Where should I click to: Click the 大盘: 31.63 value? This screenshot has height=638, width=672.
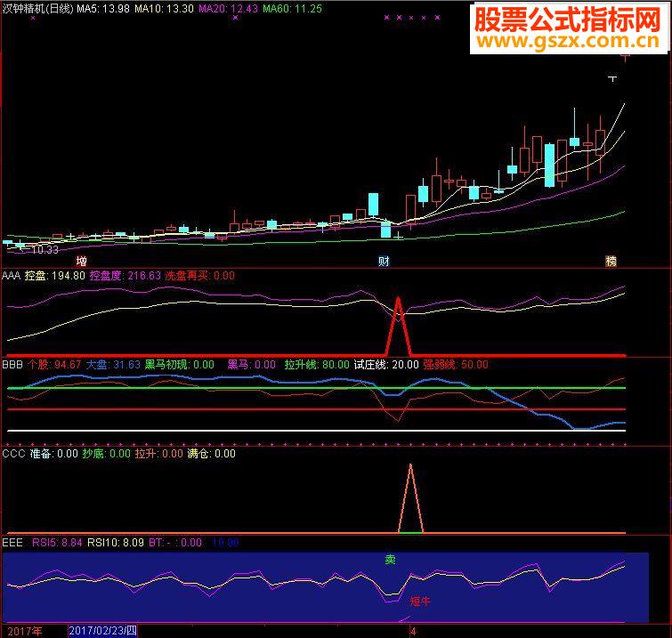113,365
